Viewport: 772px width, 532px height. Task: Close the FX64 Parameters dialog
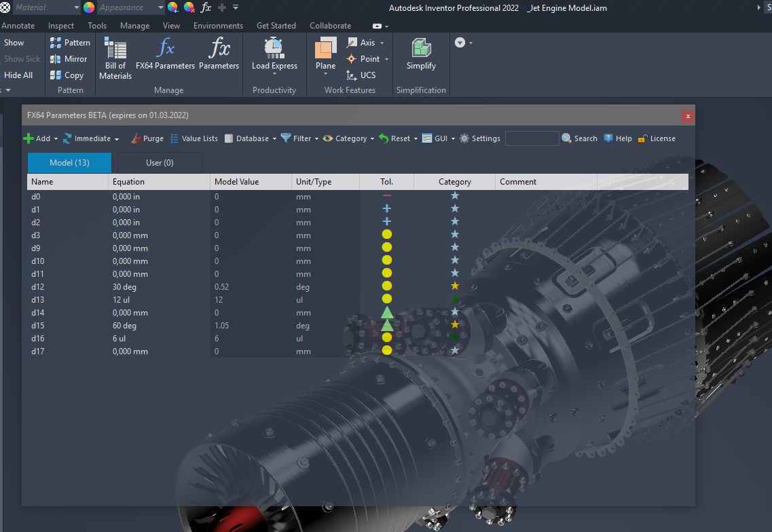(x=688, y=116)
